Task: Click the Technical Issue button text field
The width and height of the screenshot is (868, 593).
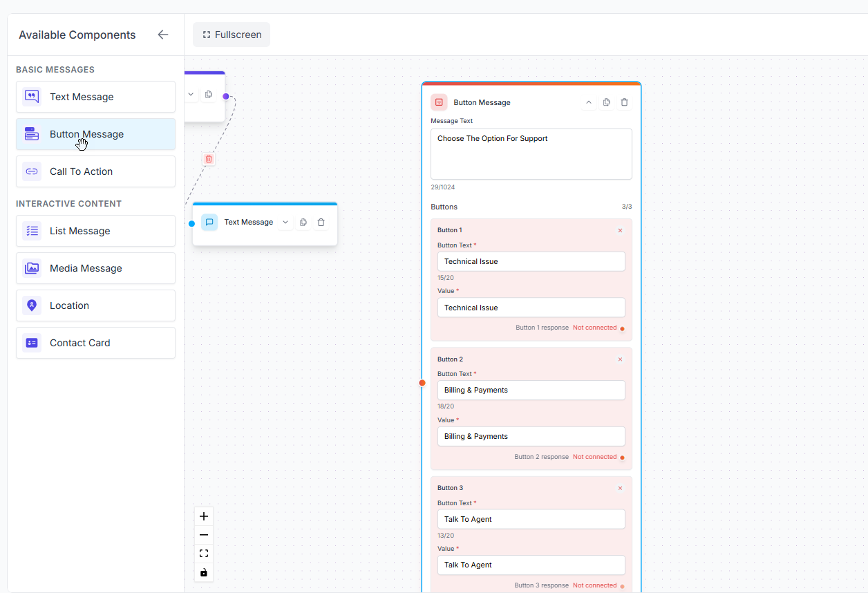Action: point(531,261)
